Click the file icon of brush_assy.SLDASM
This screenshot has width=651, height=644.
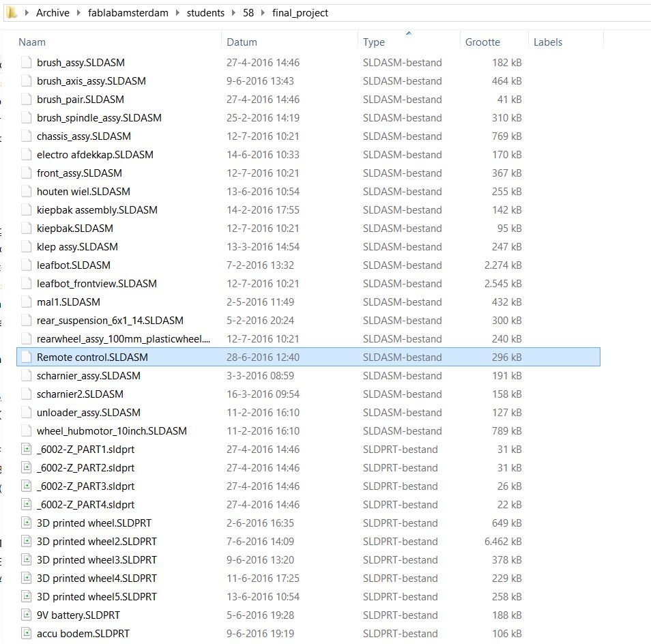point(26,63)
